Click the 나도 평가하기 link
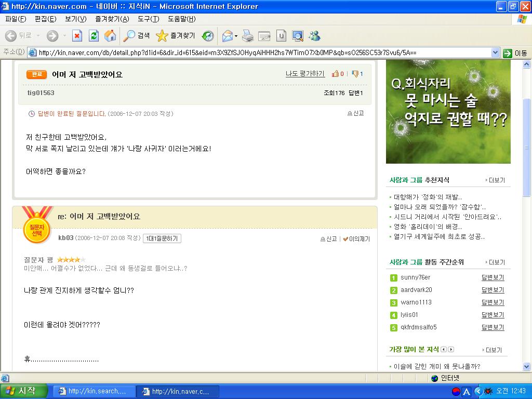 pyautogui.click(x=305, y=74)
